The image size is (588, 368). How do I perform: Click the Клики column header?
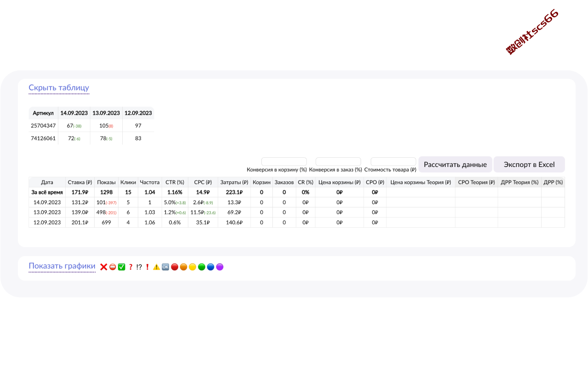[x=128, y=182]
